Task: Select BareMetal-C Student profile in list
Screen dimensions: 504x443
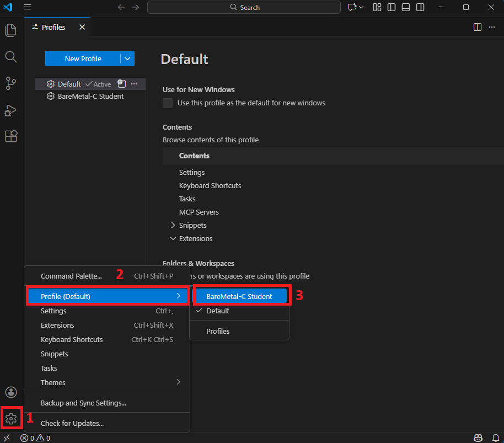Action: tap(90, 96)
